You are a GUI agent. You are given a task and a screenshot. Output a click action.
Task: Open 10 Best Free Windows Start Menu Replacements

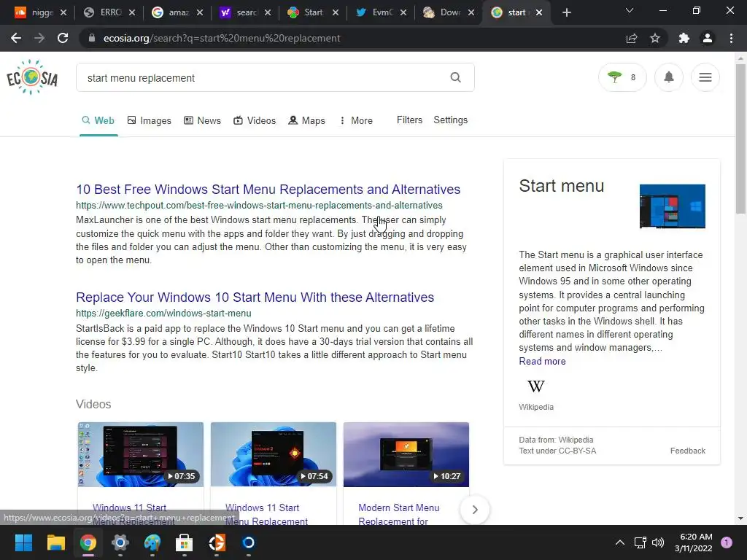(x=268, y=189)
